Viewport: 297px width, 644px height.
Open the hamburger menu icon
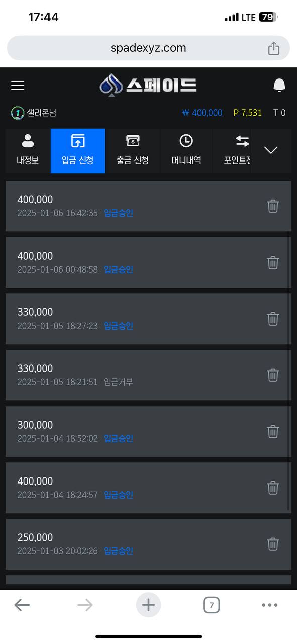[18, 85]
